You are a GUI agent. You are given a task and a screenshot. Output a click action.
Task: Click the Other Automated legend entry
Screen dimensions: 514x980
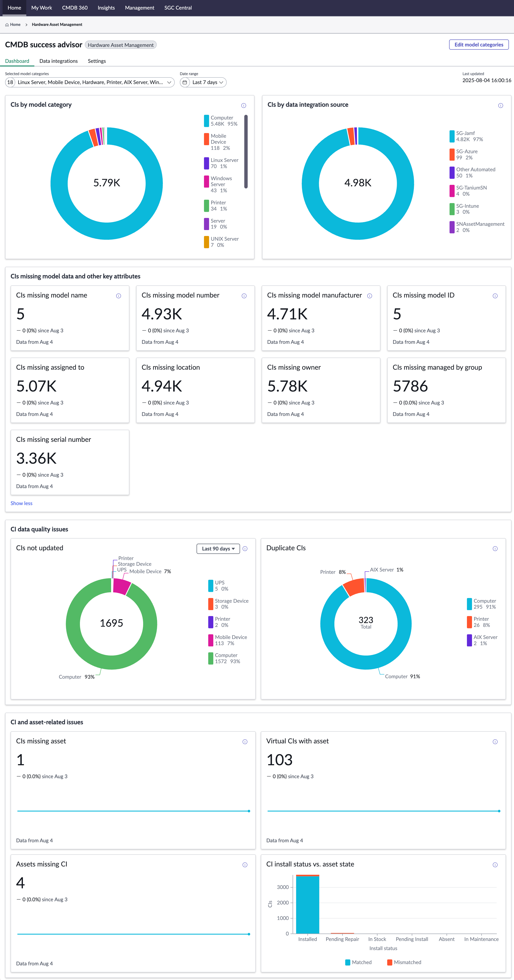[473, 173]
